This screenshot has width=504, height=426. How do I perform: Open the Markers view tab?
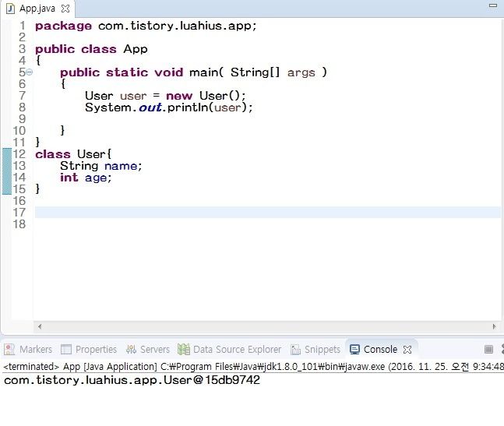pos(27,349)
